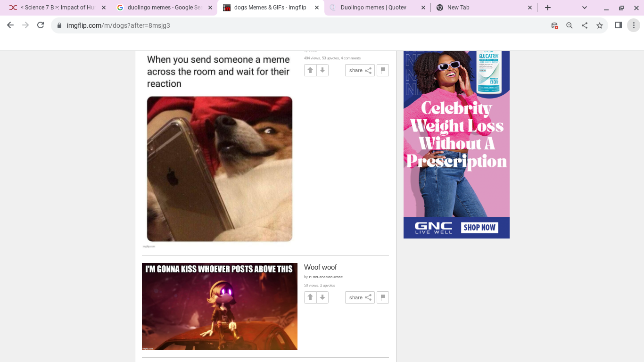Switch to duolingo memes Google Search tab

164,8
